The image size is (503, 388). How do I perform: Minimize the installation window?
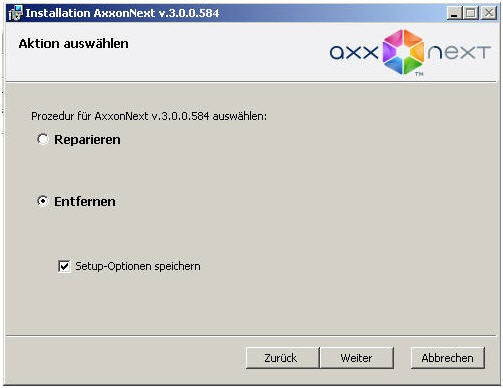[x=454, y=13]
